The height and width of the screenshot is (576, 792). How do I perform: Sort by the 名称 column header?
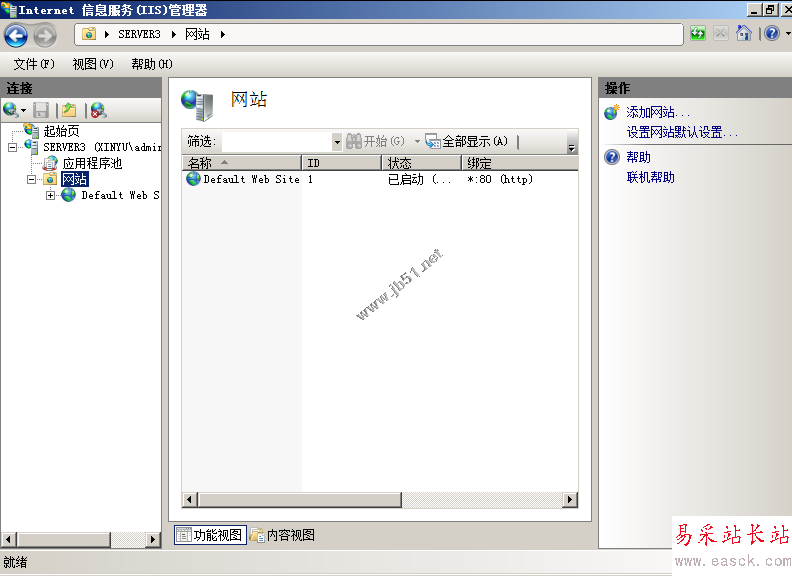tap(242, 163)
